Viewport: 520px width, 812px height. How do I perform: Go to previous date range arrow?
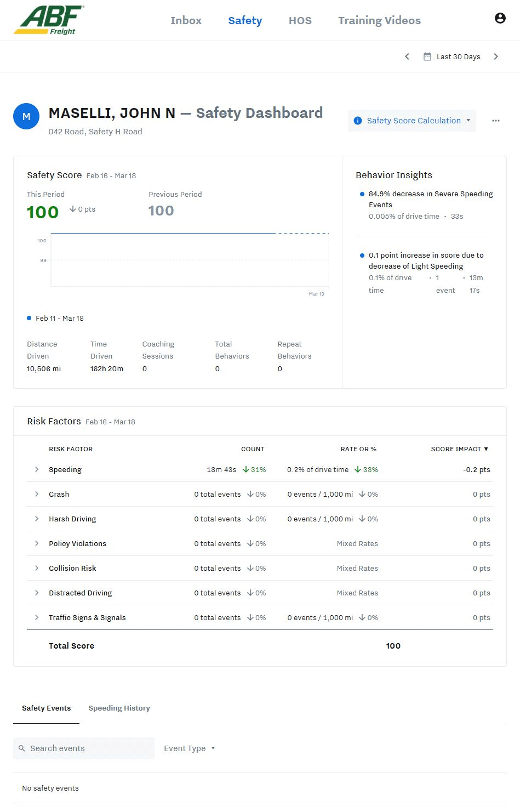(x=407, y=56)
